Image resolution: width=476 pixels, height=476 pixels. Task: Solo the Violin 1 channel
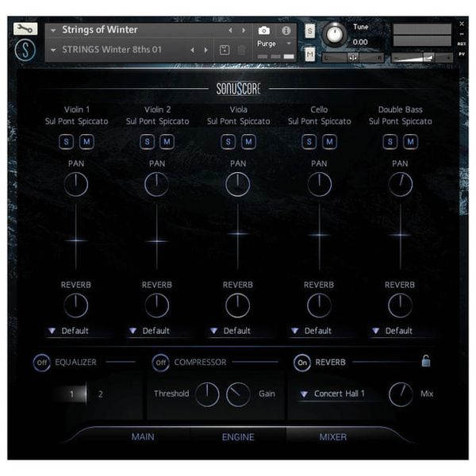click(67, 142)
